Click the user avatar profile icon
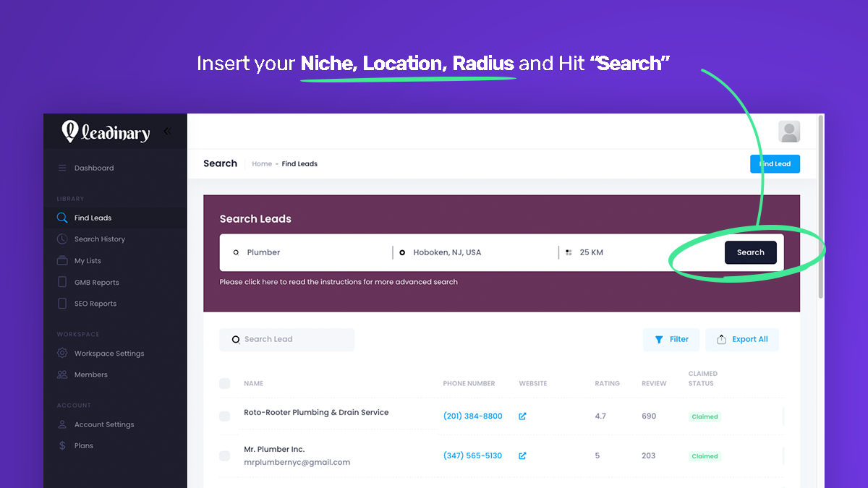This screenshot has width=868, height=488. pyautogui.click(x=788, y=132)
